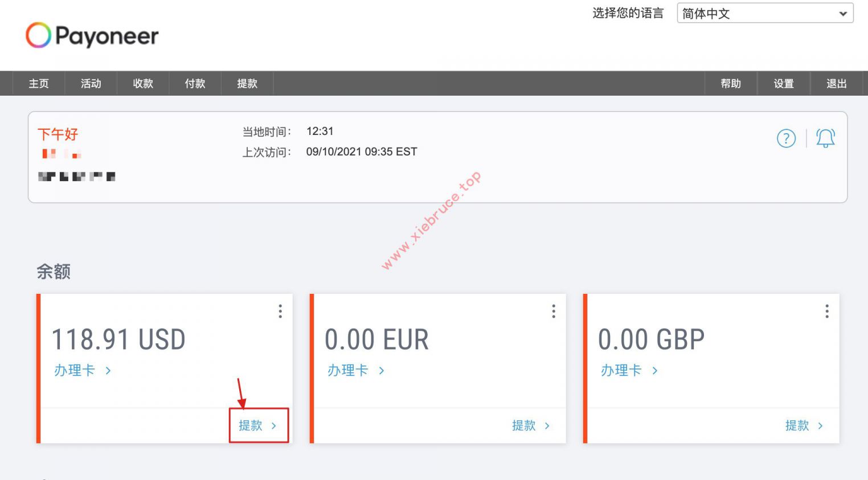Open the 收款 menu

coord(143,84)
